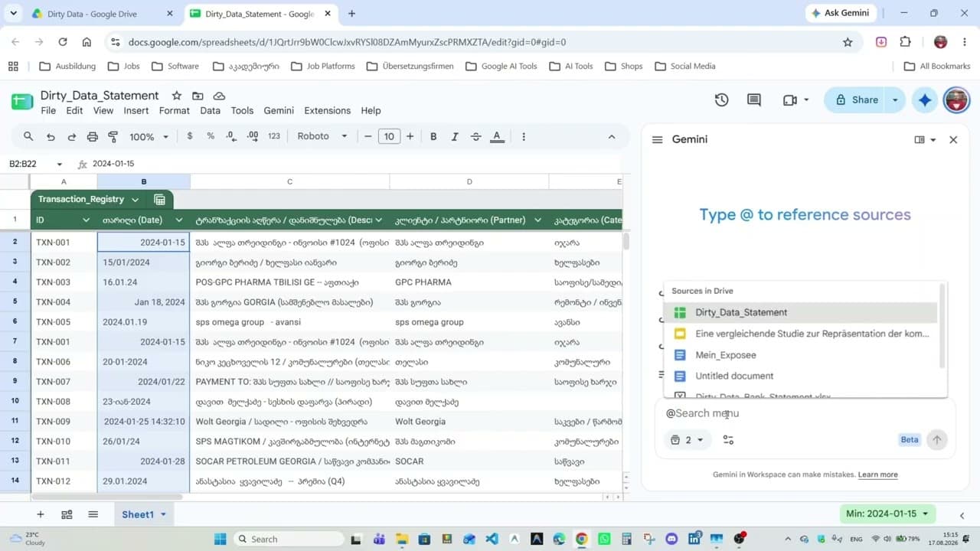Click the Gemini sparkle button

point(925,99)
